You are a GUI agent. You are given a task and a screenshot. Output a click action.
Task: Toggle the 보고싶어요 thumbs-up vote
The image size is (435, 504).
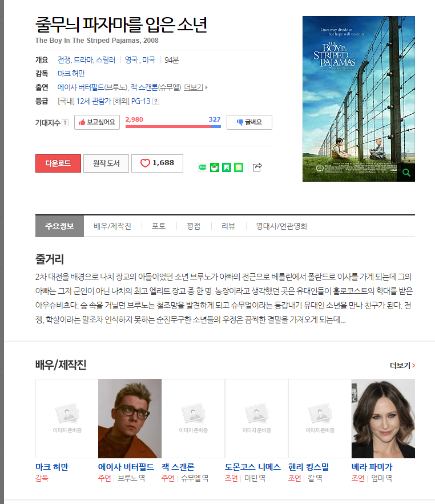point(97,122)
